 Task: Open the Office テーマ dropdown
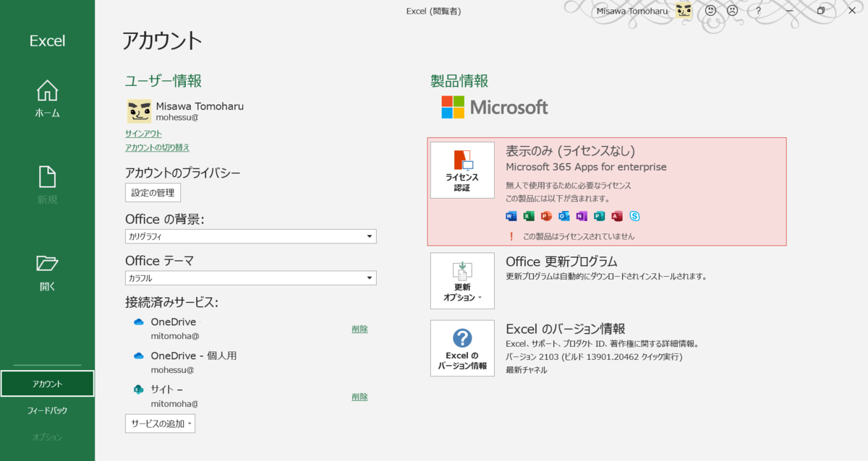pos(251,278)
